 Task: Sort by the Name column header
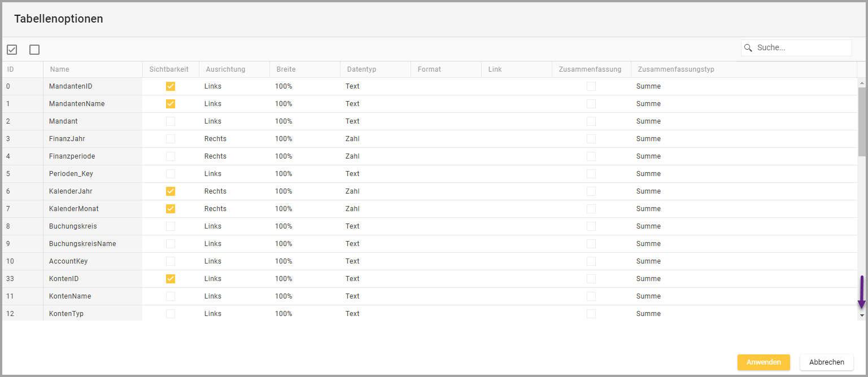60,69
